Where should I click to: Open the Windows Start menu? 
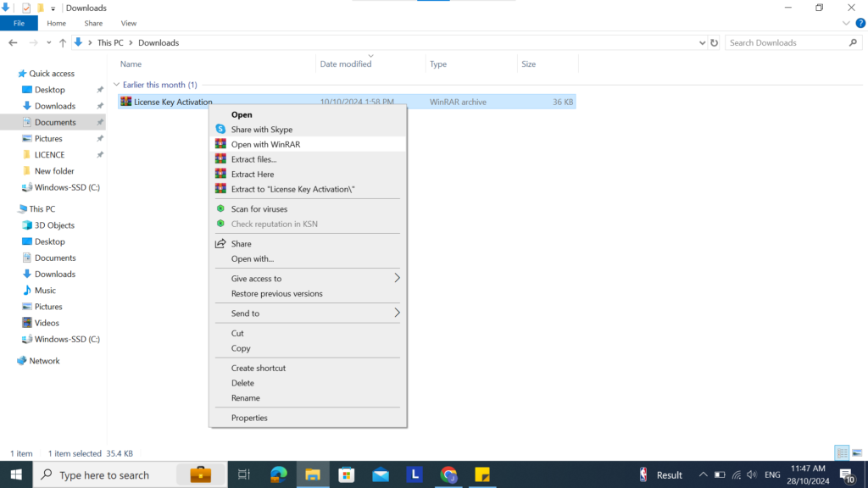click(x=16, y=474)
